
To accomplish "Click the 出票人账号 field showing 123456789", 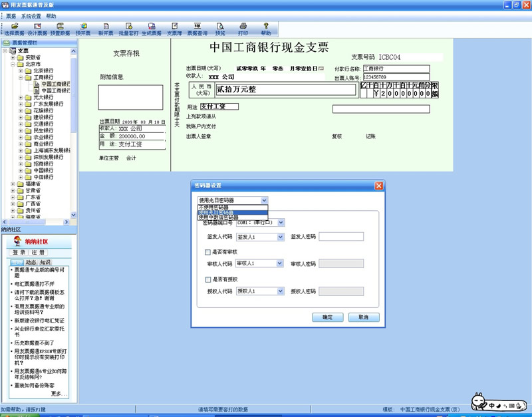I will 396,77.
